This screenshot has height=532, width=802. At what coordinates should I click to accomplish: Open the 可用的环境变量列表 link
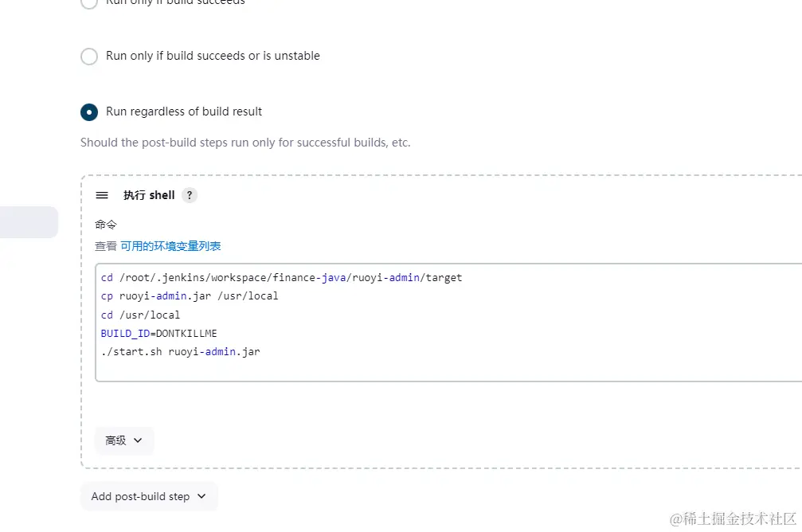pyautogui.click(x=170, y=246)
